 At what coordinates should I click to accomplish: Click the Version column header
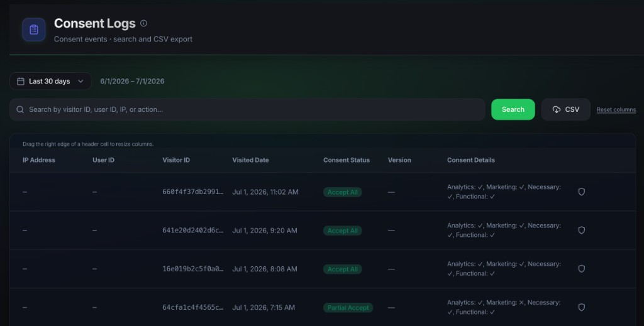coord(399,160)
